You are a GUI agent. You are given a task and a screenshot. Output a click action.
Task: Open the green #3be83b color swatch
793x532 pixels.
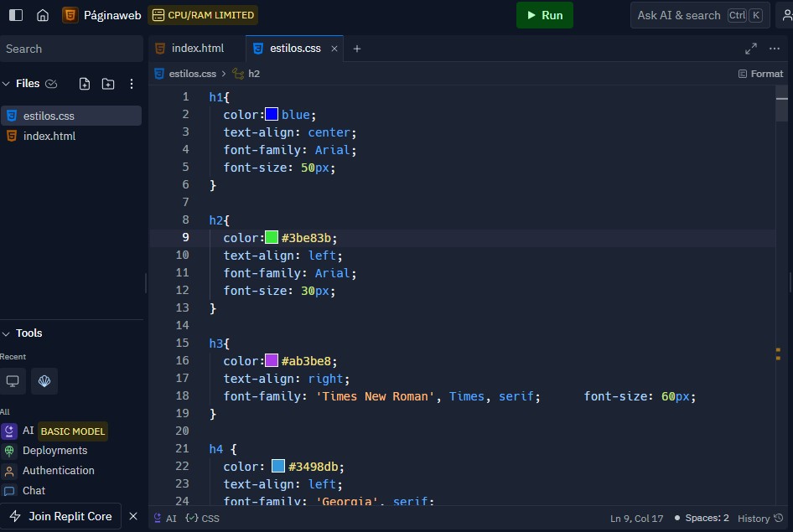[272, 237]
